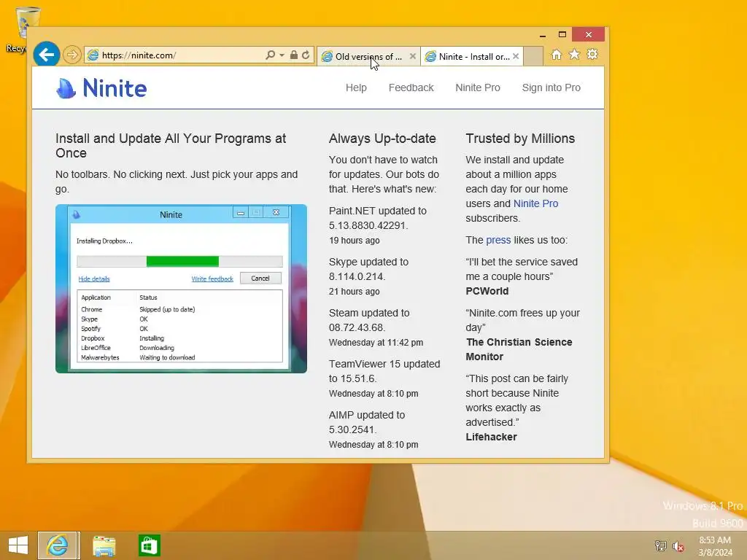Click the Ninite installer screenshot image
This screenshot has width=747, height=560.
(x=181, y=289)
